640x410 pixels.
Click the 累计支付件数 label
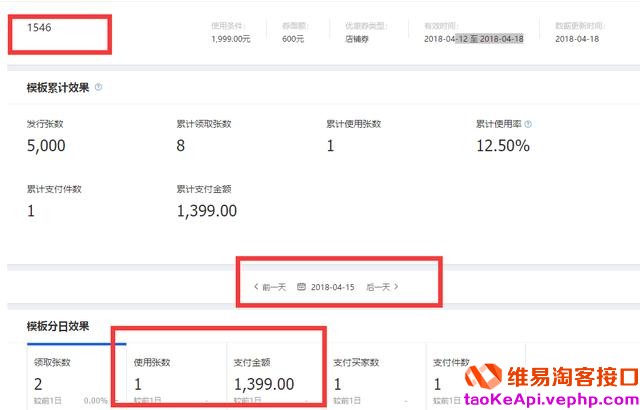click(54, 189)
